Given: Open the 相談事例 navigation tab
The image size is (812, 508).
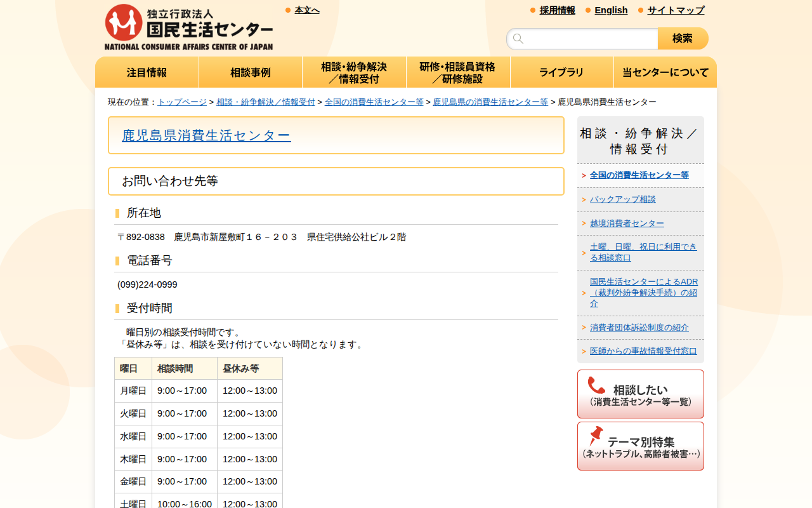Looking at the screenshot, I should (x=251, y=72).
